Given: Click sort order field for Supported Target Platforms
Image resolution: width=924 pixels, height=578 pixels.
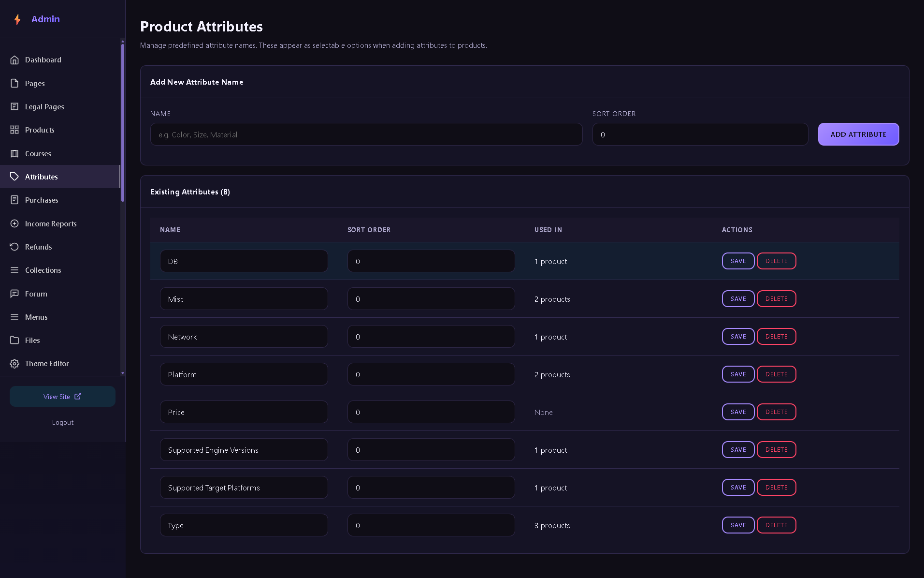Looking at the screenshot, I should point(431,488).
